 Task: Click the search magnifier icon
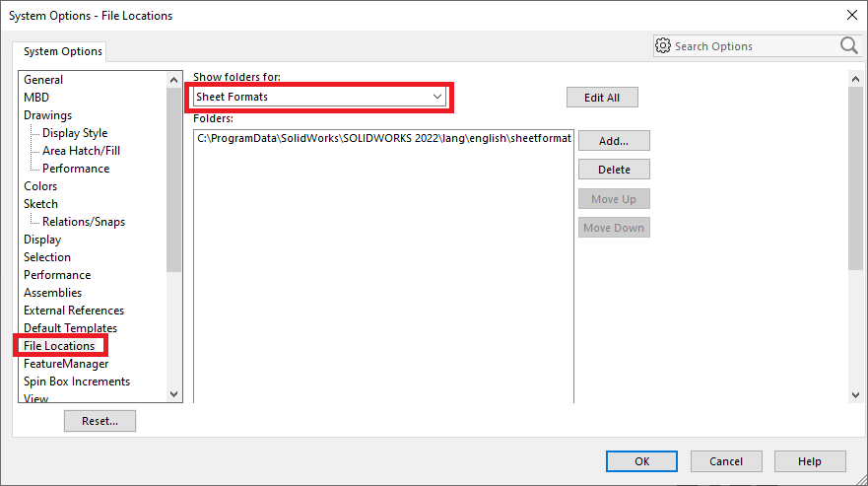pyautogui.click(x=848, y=46)
